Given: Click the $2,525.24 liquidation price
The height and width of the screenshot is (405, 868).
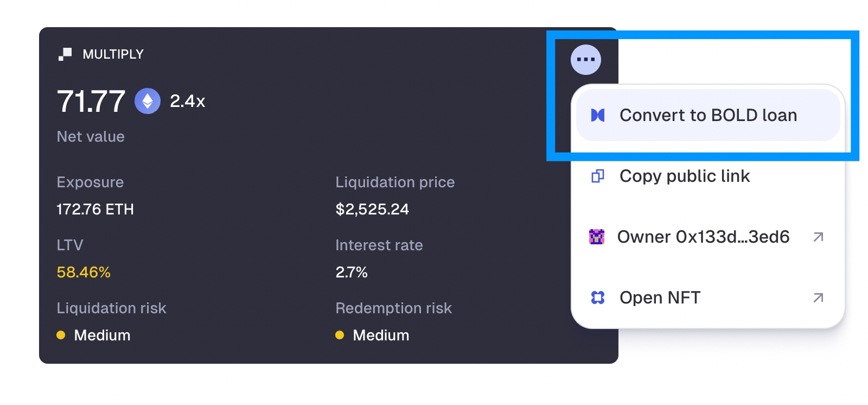Looking at the screenshot, I should click(372, 209).
